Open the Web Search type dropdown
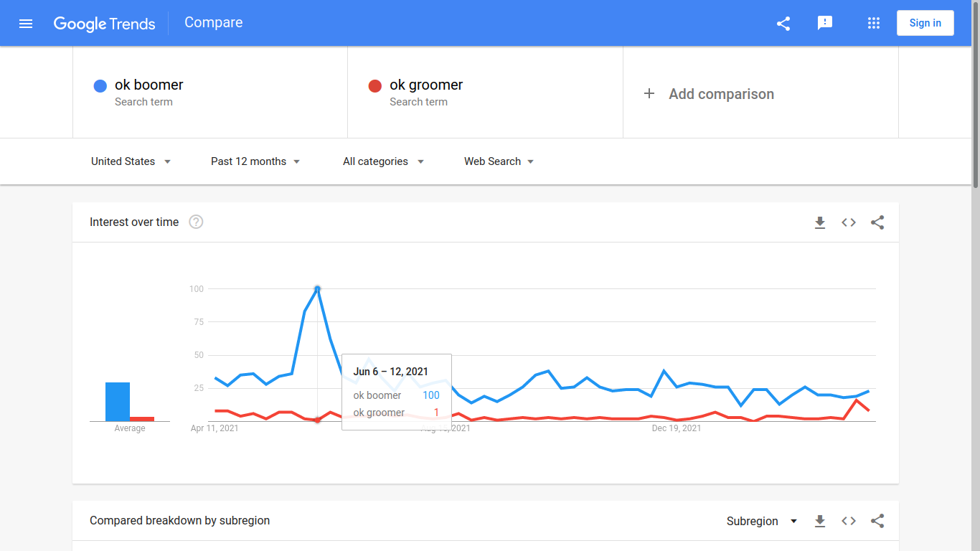The height and width of the screenshot is (551, 980). tap(499, 161)
